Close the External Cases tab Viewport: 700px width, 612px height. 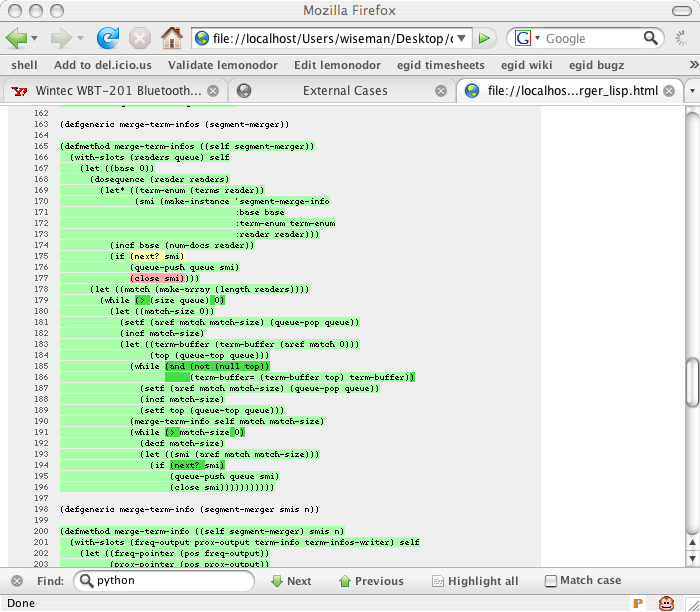pos(441,91)
